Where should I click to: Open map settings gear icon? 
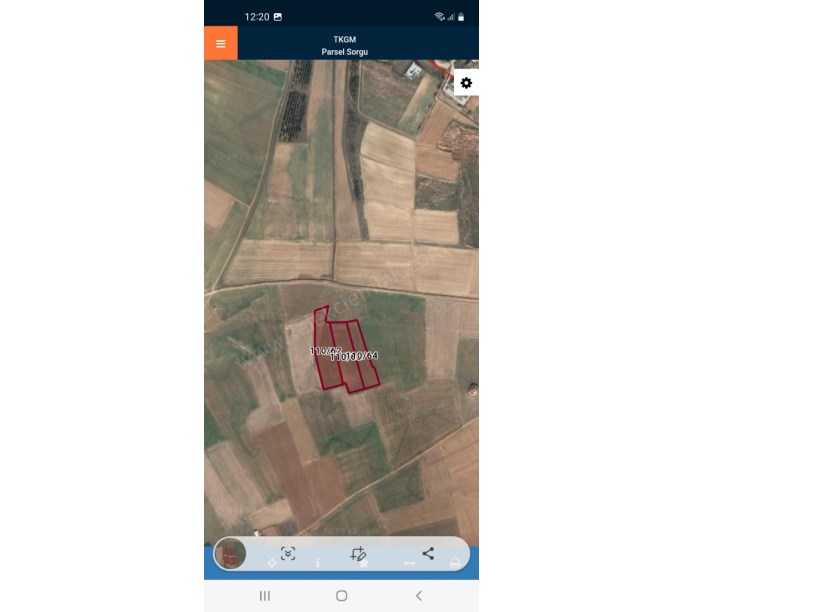click(466, 83)
